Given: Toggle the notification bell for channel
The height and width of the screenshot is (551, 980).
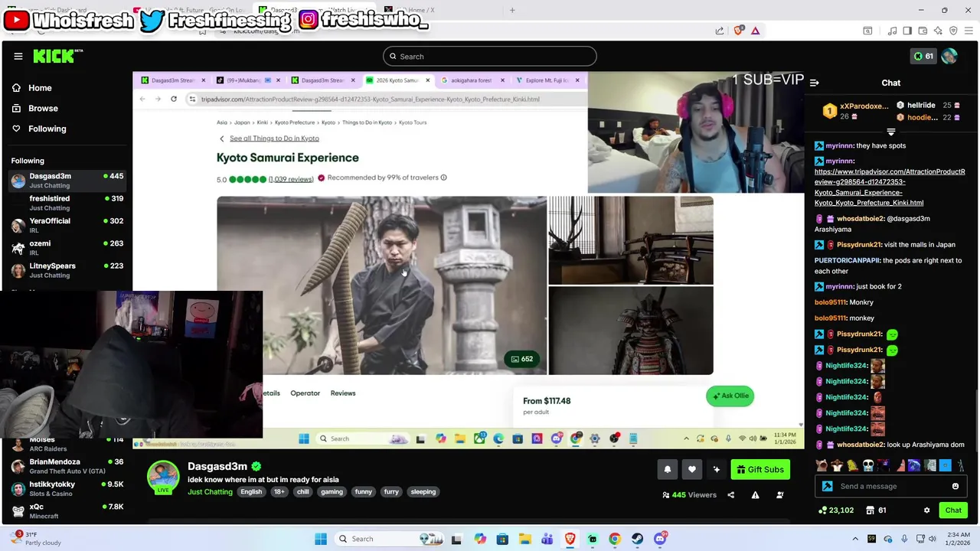Looking at the screenshot, I should (668, 470).
